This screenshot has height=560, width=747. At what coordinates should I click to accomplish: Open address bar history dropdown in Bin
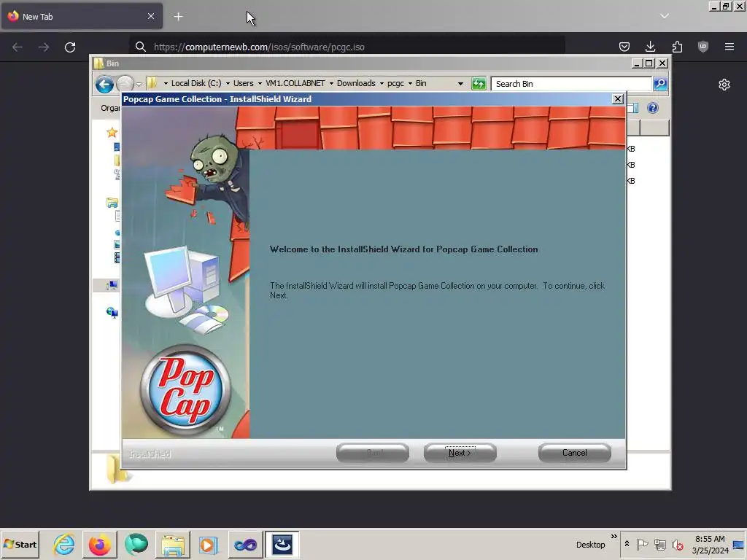(460, 84)
